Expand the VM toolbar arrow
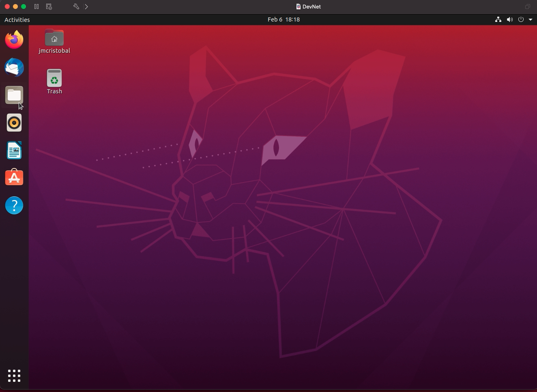This screenshot has width=537, height=392. tap(86, 6)
